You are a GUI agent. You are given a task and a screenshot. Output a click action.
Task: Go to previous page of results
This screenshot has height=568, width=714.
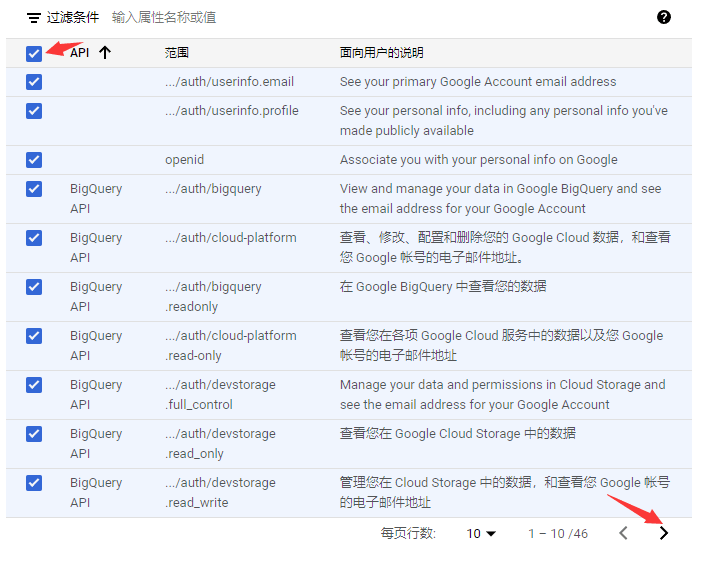coord(623,533)
